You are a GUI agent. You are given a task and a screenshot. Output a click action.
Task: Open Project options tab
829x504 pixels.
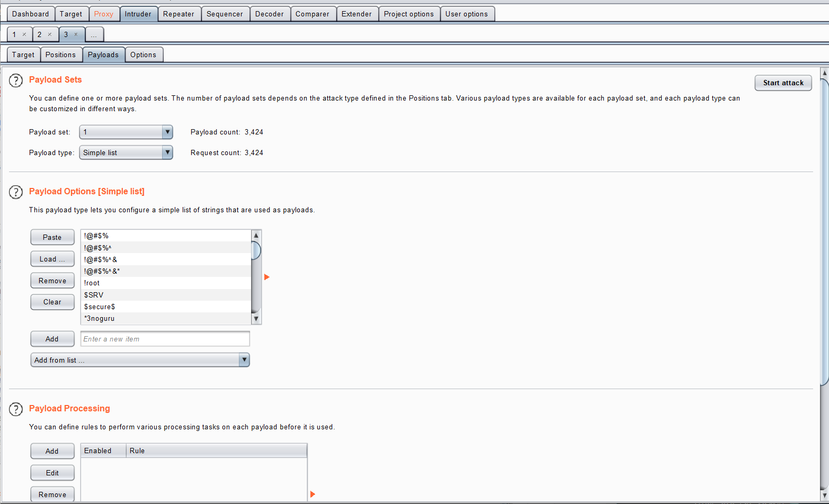(x=409, y=14)
